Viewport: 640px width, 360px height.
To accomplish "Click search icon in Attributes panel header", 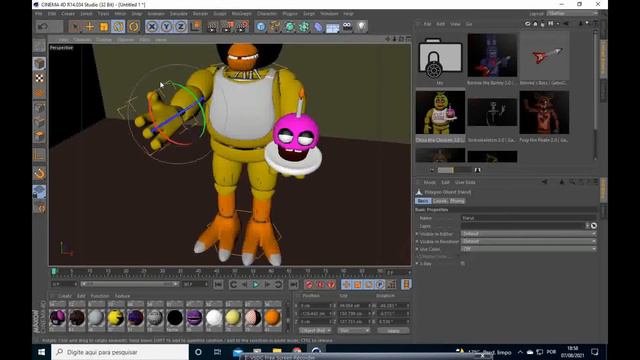I will (x=572, y=182).
